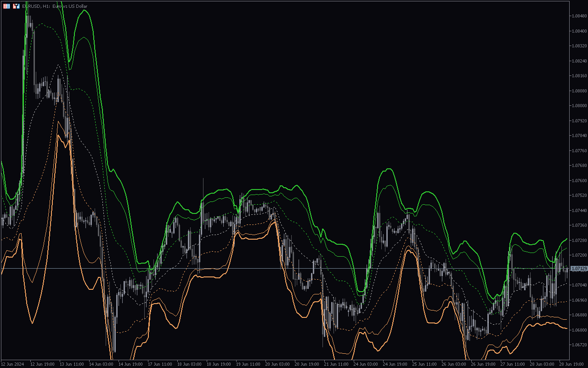Click the horizontal bid price line
The image size is (588, 368).
pos(285,268)
